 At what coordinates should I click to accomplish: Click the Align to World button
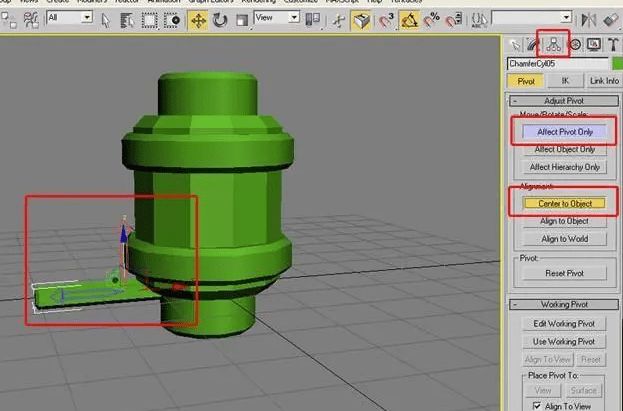pyautogui.click(x=565, y=239)
